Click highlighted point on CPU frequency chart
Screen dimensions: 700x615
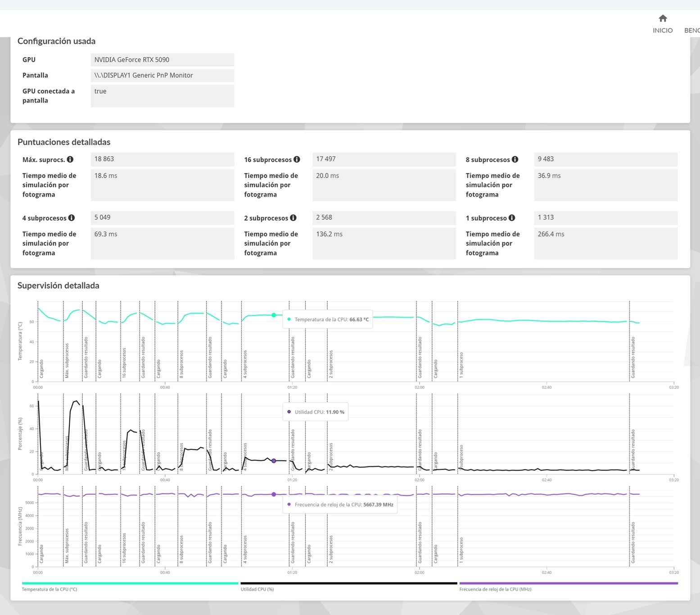(x=274, y=494)
